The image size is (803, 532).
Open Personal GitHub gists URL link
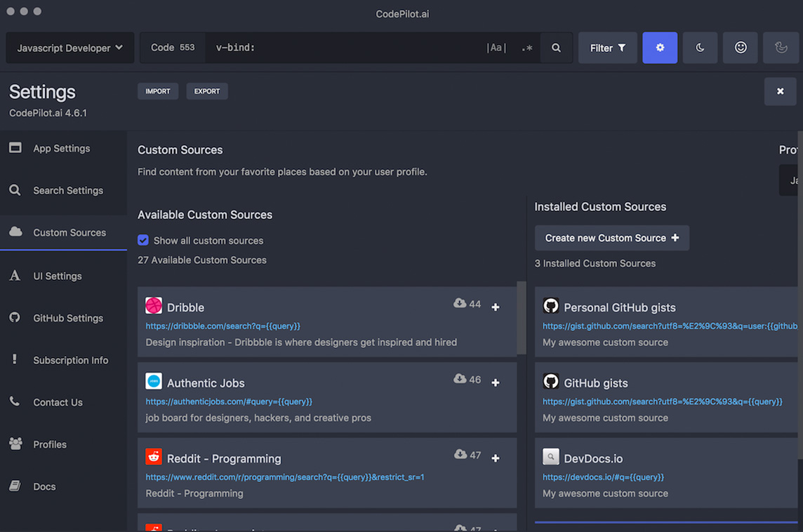pyautogui.click(x=670, y=326)
